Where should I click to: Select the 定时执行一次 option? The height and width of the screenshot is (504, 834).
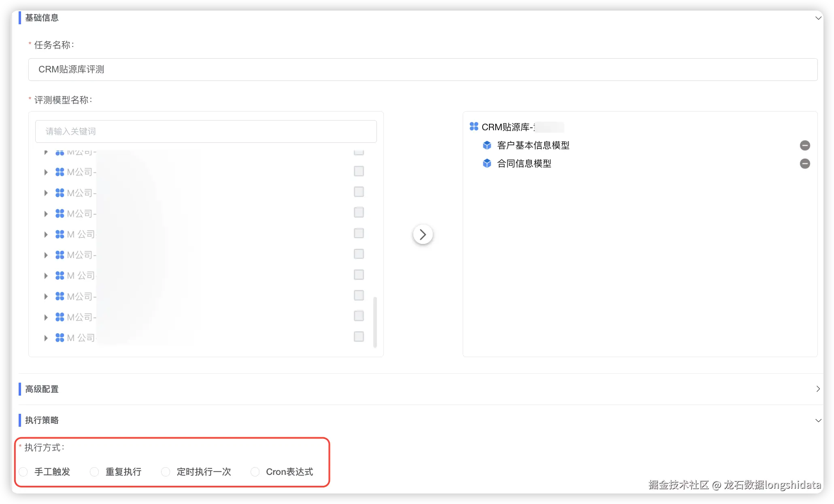point(166,472)
